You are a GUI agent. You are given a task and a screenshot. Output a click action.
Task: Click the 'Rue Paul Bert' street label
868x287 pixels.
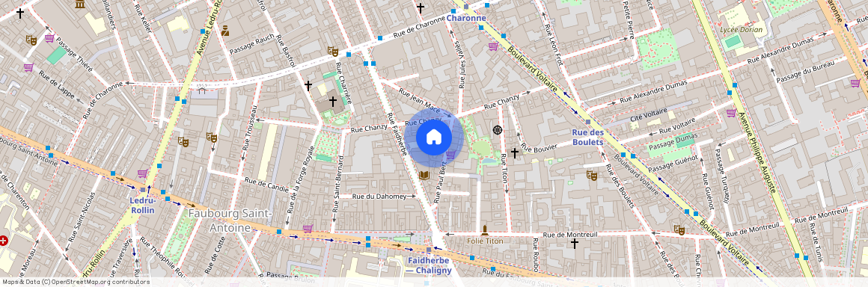click(x=440, y=182)
